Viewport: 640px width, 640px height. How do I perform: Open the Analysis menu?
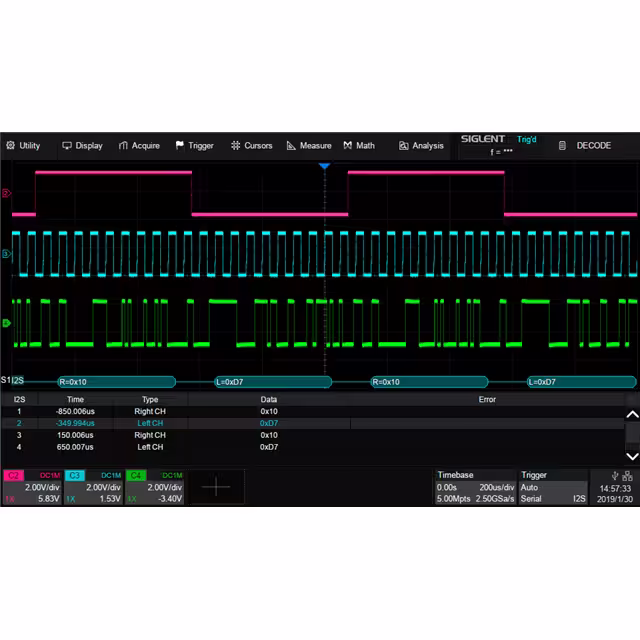(421, 146)
